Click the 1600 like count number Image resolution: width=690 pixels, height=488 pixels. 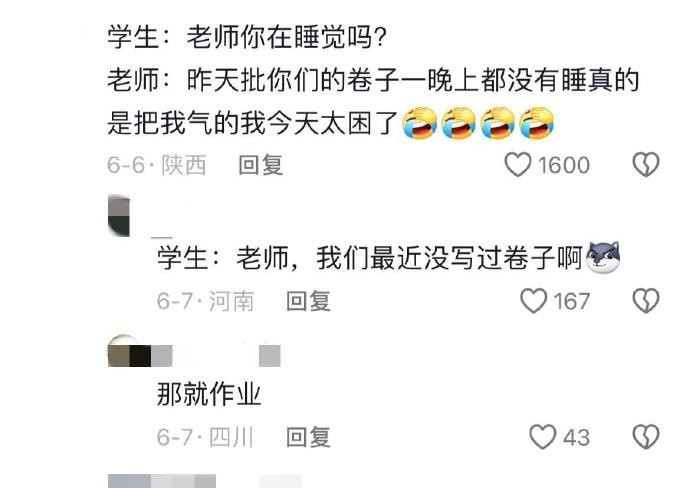click(564, 165)
